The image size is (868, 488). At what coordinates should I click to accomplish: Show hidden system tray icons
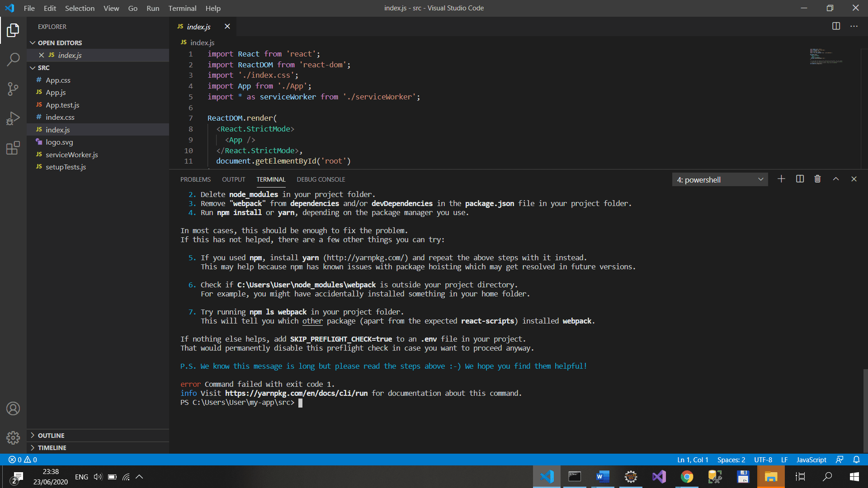pyautogui.click(x=139, y=477)
